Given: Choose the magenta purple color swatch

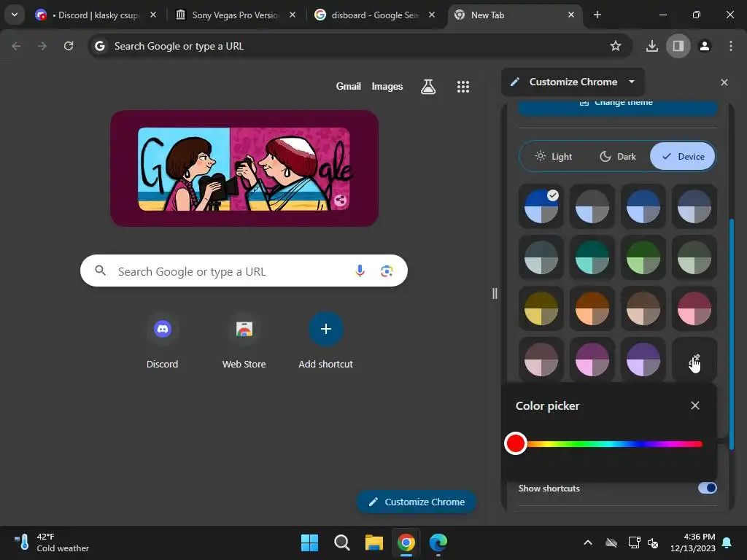Looking at the screenshot, I should (592, 359).
